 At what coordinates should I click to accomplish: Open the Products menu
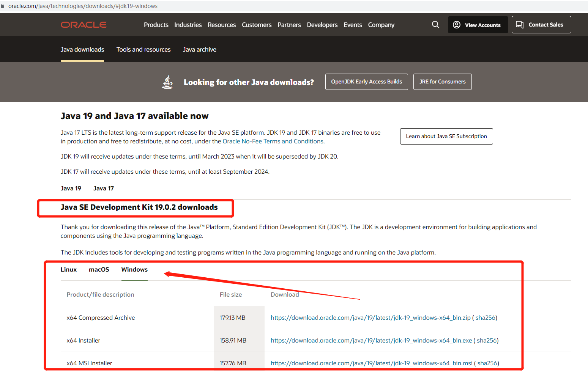pyautogui.click(x=156, y=25)
